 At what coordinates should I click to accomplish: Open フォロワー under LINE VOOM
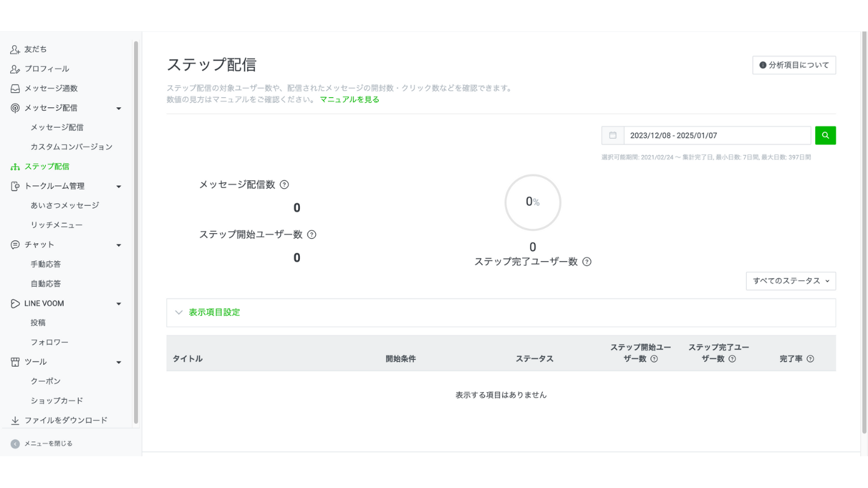(x=50, y=342)
